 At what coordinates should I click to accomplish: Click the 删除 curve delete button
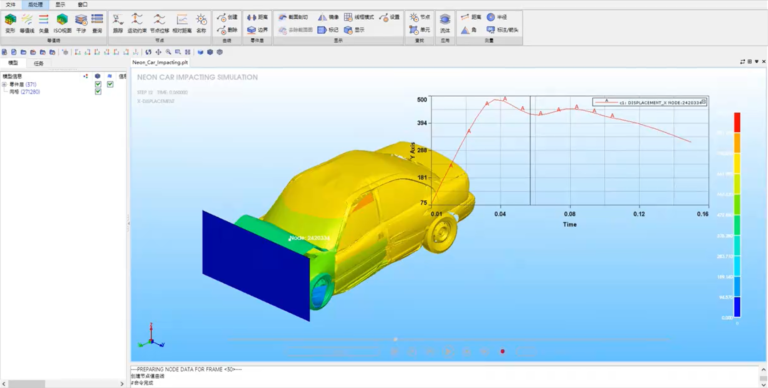tap(227, 29)
